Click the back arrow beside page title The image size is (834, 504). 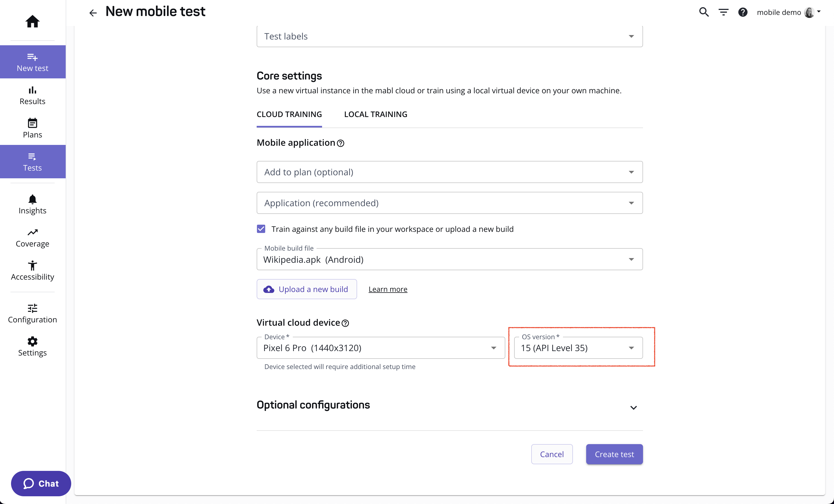coord(93,12)
